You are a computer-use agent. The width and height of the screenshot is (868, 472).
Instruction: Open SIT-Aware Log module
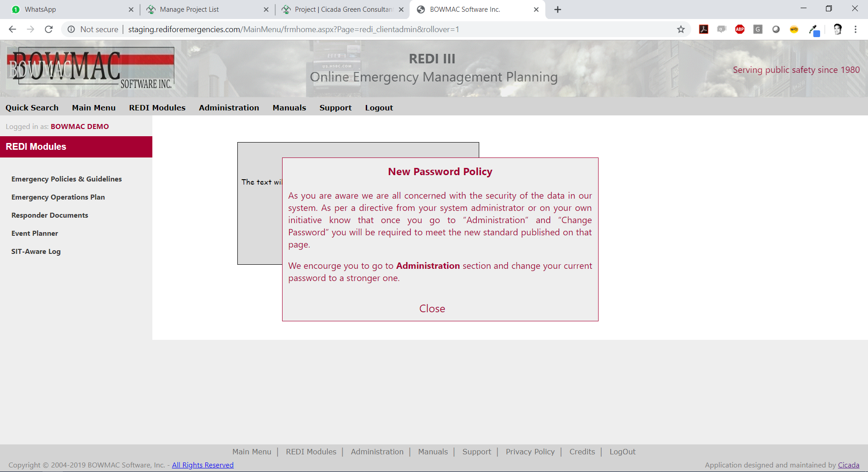pos(36,252)
